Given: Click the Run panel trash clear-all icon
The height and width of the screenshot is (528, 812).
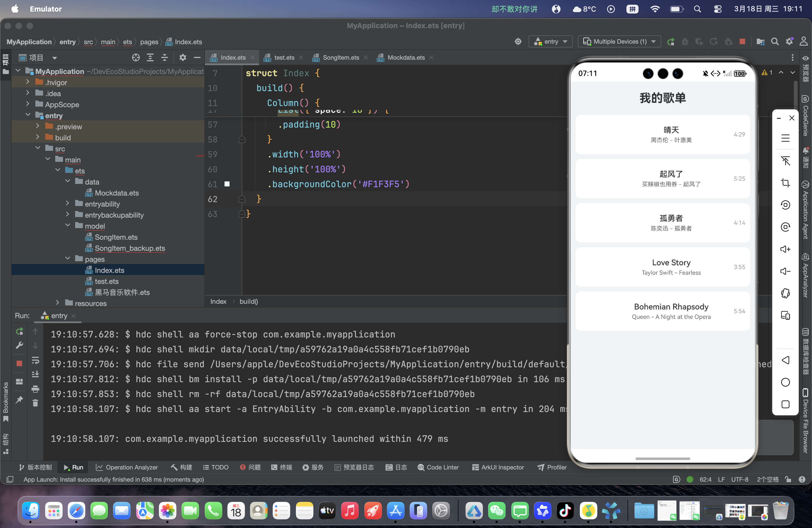Looking at the screenshot, I should (x=35, y=403).
